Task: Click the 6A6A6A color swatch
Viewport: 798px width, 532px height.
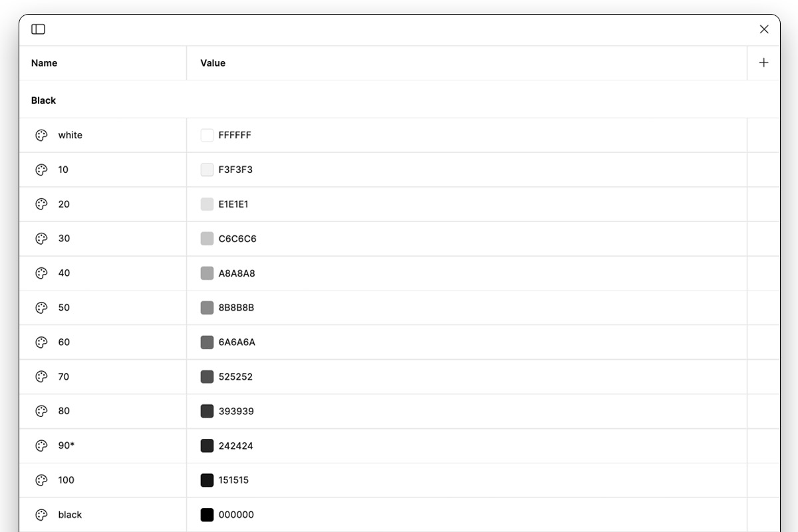Action: coord(207,342)
